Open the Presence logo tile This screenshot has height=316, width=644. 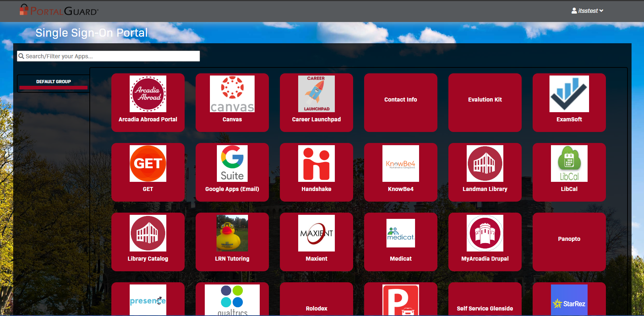pos(148,300)
